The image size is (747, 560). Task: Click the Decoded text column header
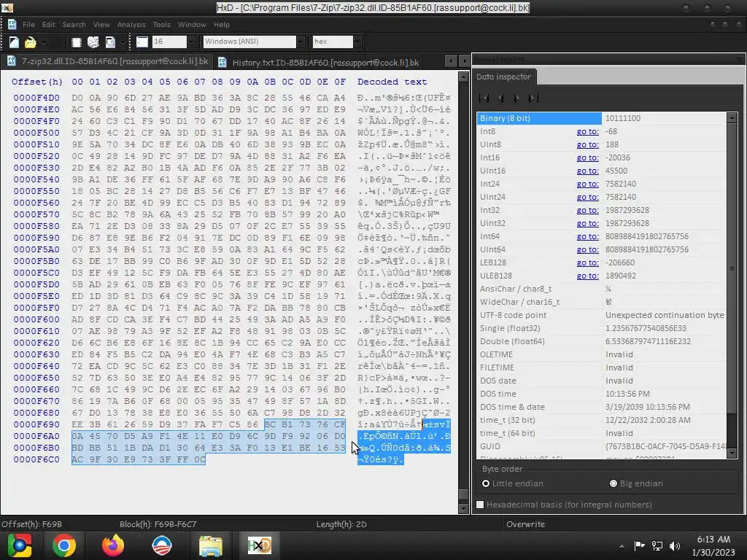pos(392,82)
